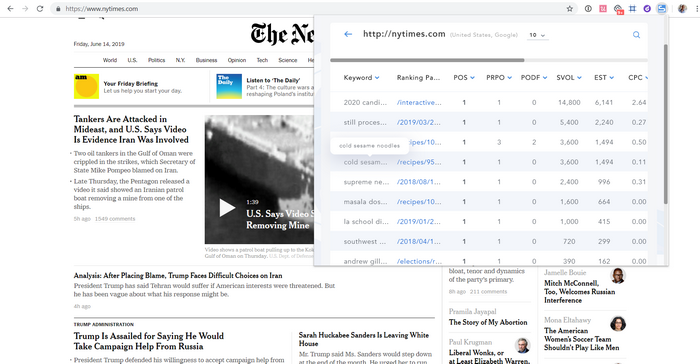The width and height of the screenshot is (700, 364).
Task: Open the blue crop-frame extension icon
Action: tap(633, 8)
